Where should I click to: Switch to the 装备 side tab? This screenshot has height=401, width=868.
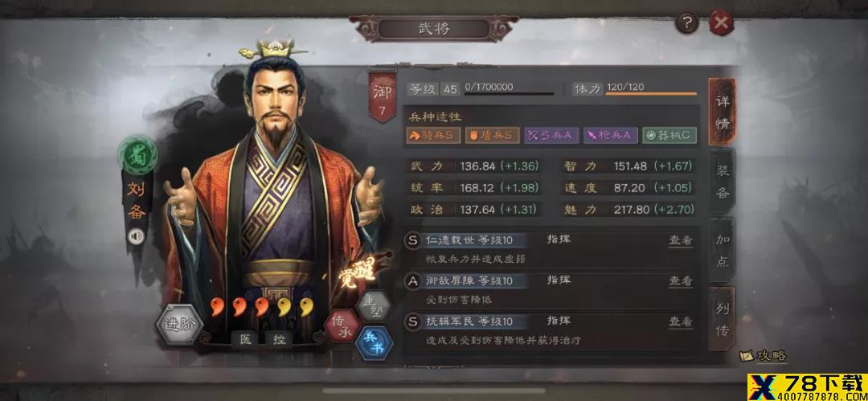[722, 181]
